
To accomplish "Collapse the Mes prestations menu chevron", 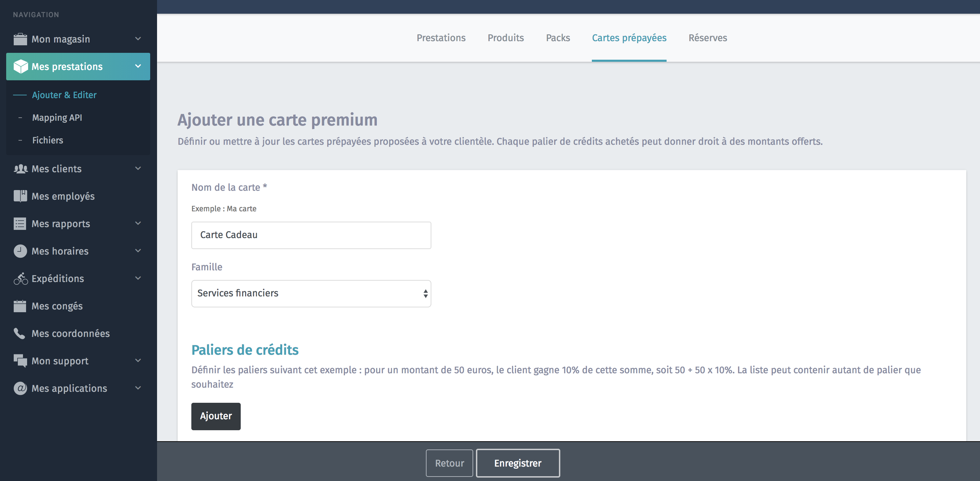I will pyautogui.click(x=138, y=66).
